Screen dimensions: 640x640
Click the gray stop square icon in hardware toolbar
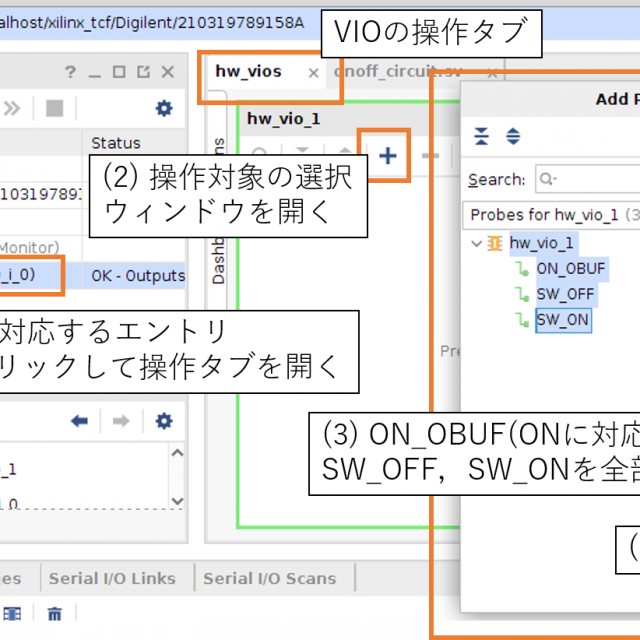tap(54, 108)
